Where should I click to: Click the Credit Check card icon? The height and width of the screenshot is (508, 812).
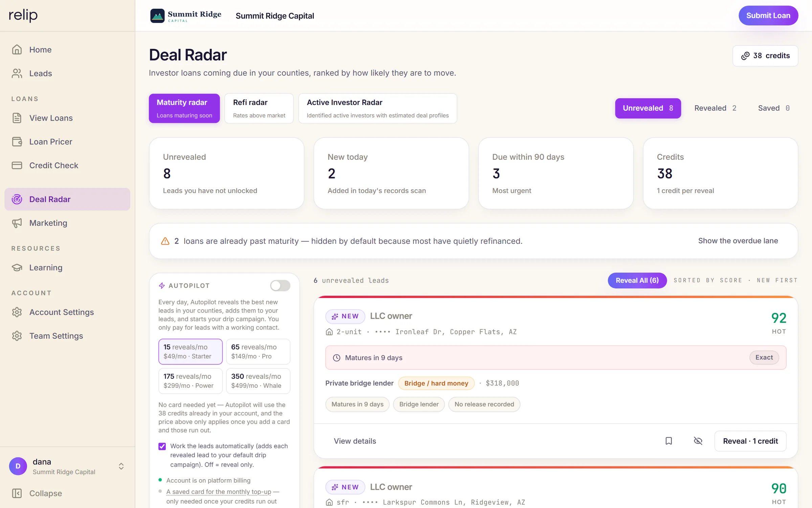point(17,165)
